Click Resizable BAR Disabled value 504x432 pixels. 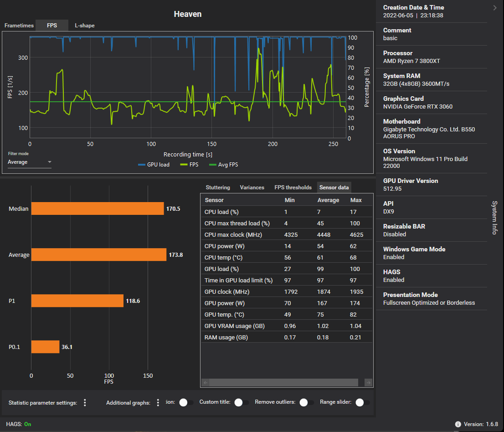394,234
